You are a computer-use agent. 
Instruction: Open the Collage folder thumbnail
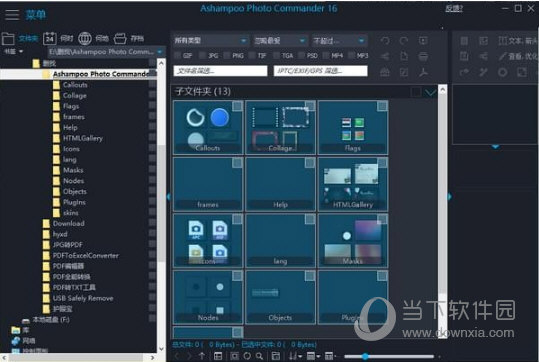tap(280, 128)
